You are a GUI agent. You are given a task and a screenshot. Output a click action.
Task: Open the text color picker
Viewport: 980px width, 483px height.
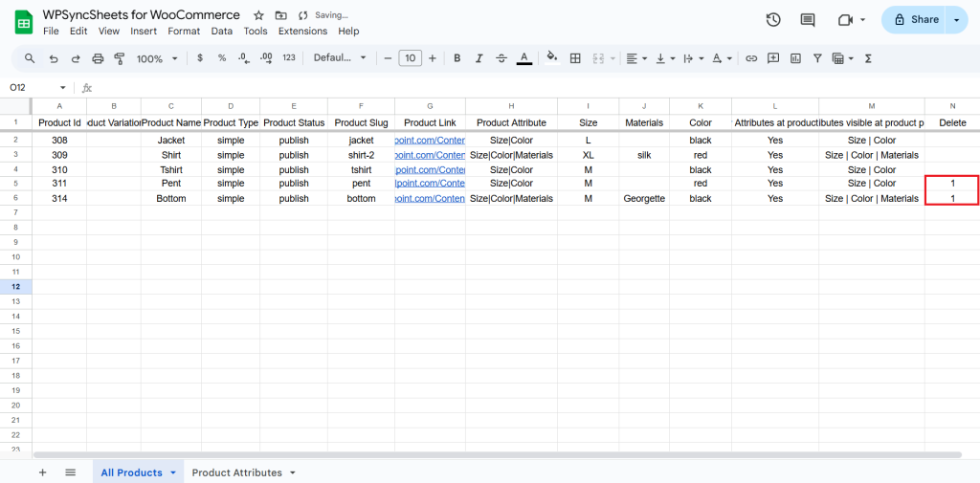click(x=523, y=58)
